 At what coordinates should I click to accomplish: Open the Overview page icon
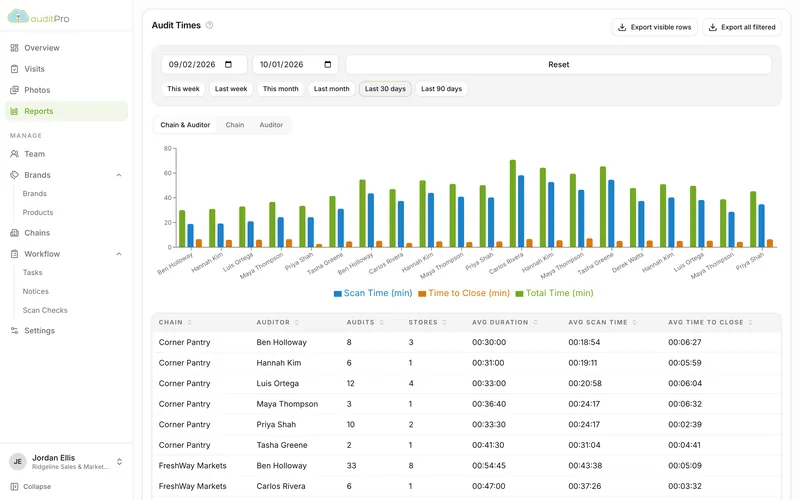point(14,48)
